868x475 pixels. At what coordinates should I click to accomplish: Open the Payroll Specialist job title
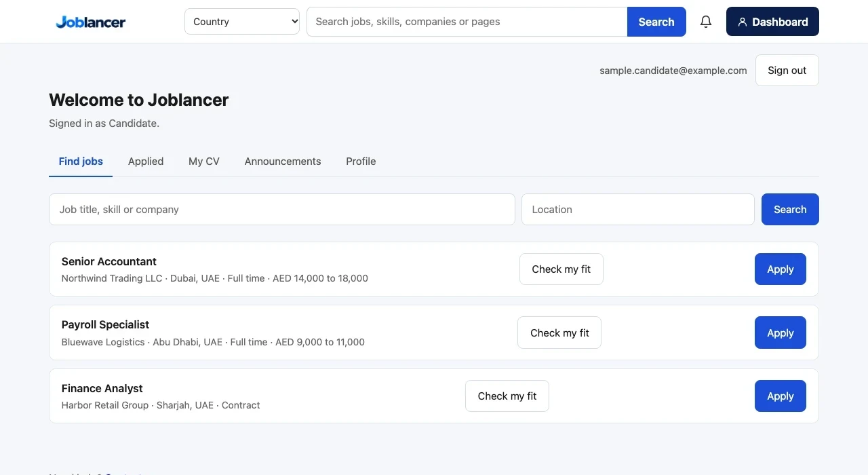tap(105, 324)
